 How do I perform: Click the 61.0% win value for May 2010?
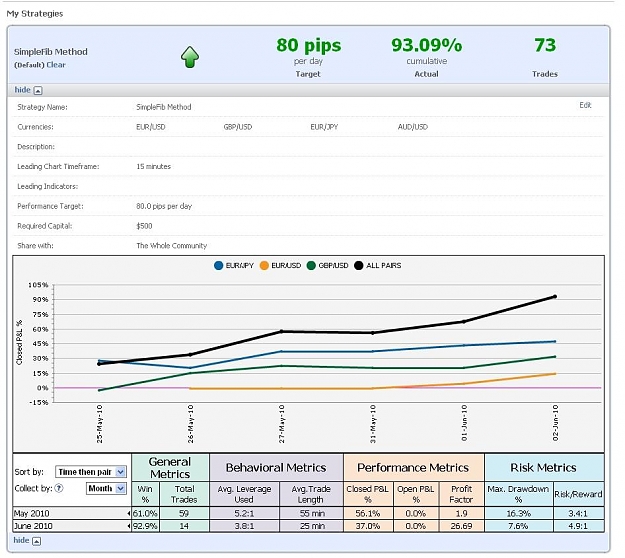[x=145, y=513]
